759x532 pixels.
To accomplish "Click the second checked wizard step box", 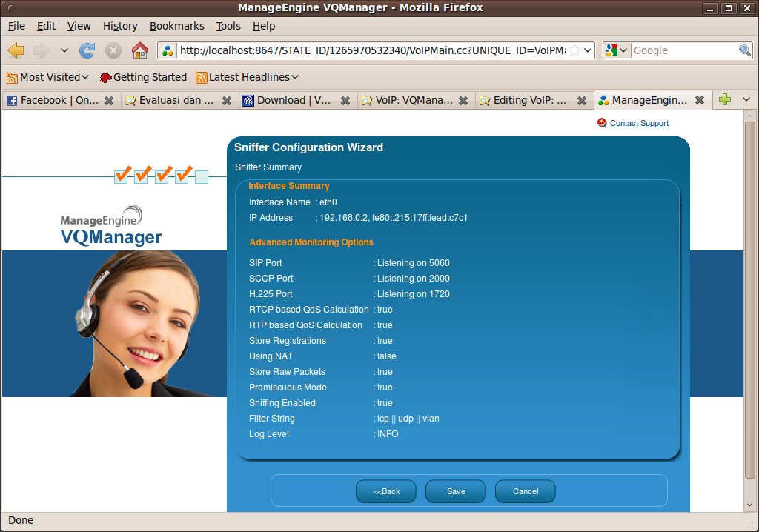I will click(142, 176).
